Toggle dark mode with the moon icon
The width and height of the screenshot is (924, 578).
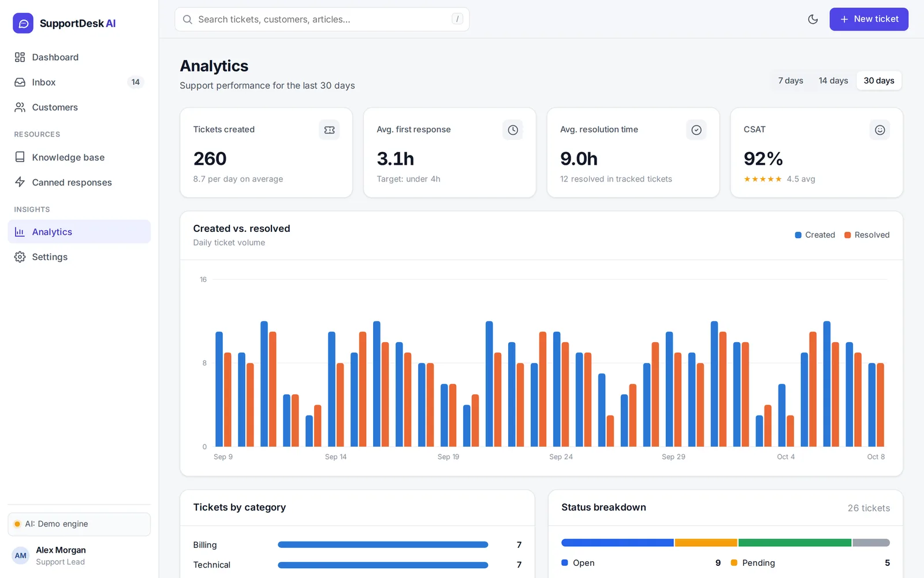click(x=813, y=19)
